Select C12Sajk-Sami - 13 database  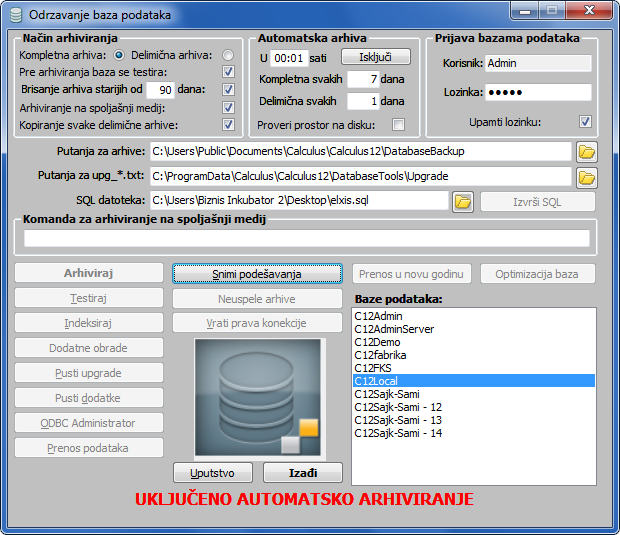474,420
